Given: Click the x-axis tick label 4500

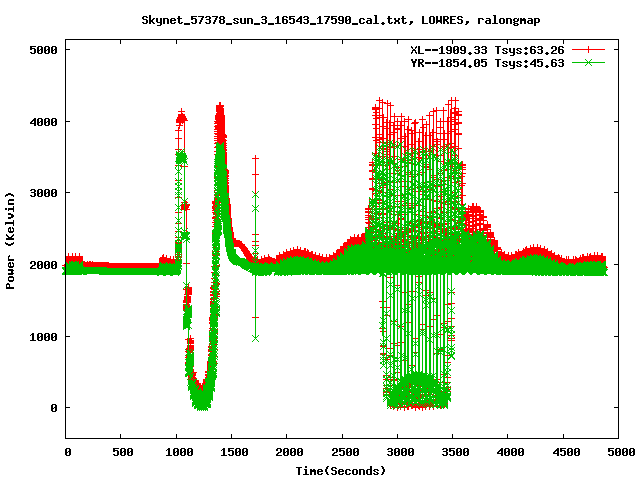Looking at the screenshot, I should [x=566, y=452].
